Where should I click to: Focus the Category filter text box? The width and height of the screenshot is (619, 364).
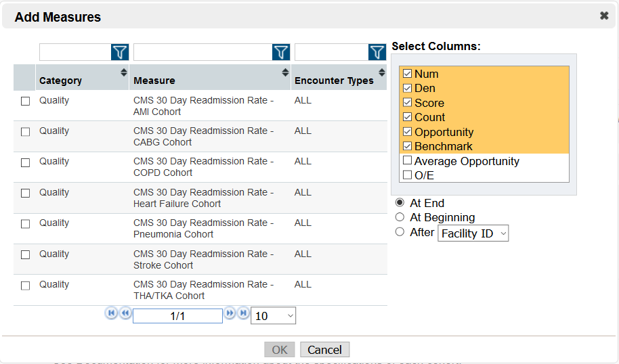(75, 52)
